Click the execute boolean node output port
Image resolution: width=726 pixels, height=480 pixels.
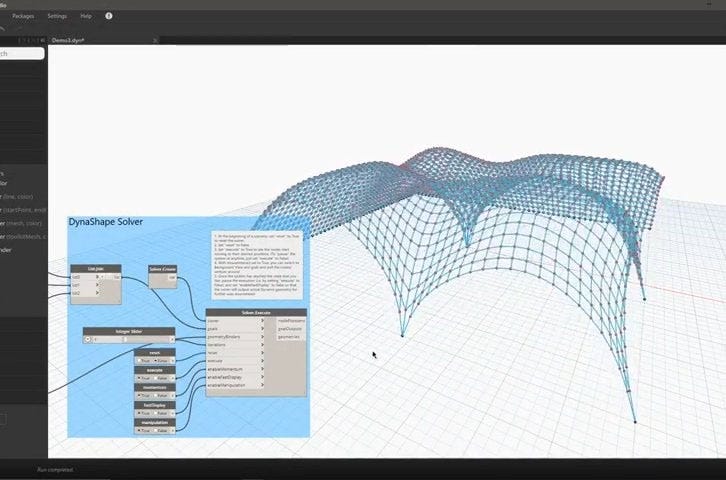172,378
